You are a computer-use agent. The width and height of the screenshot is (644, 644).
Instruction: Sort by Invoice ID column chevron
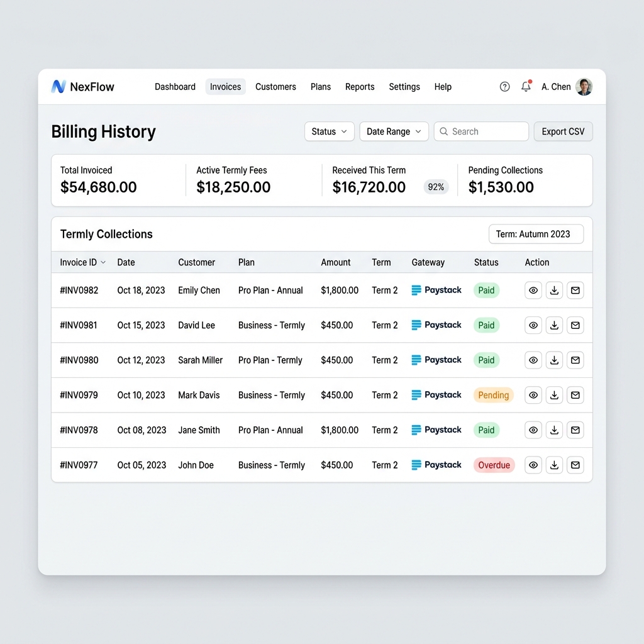point(103,262)
